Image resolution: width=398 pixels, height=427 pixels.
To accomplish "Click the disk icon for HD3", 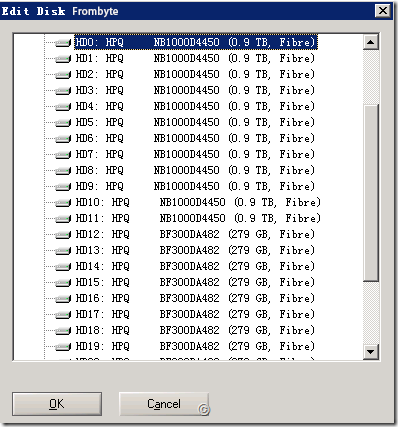I will [x=63, y=90].
